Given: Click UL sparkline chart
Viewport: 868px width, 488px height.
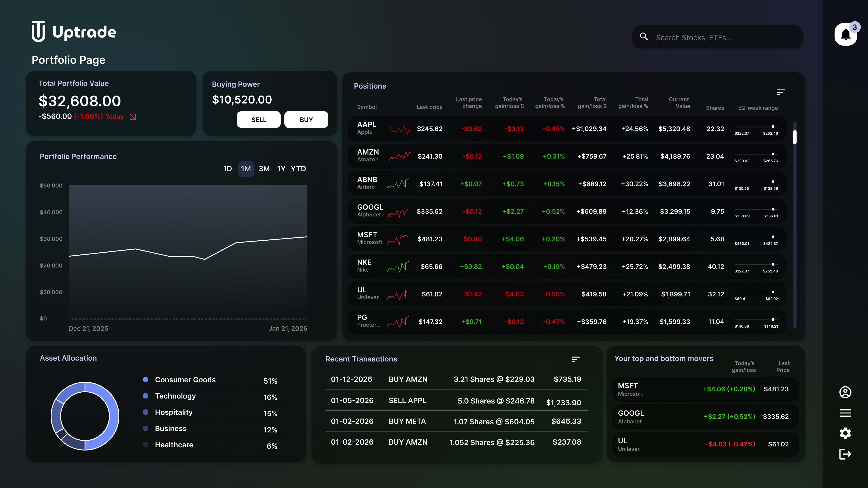Looking at the screenshot, I should [x=398, y=295].
